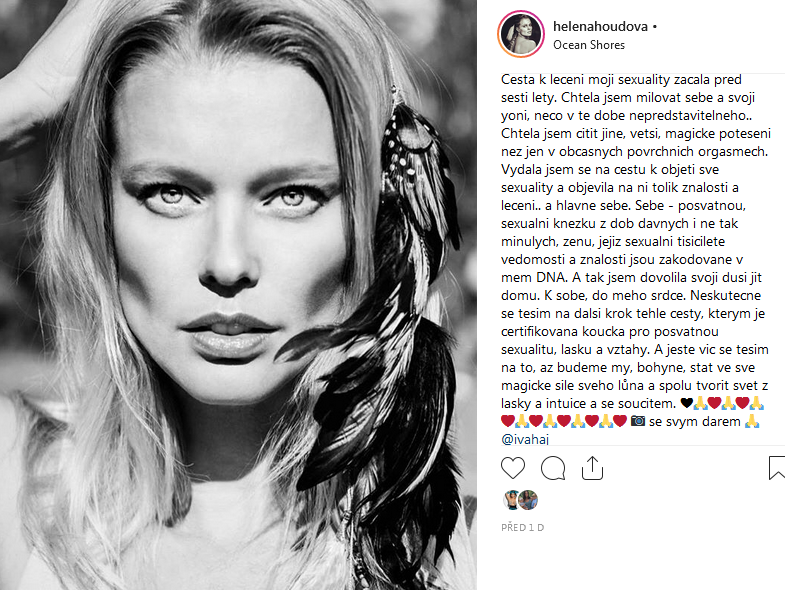
Task: Click the second liker avatar below the actions
Action: [528, 500]
